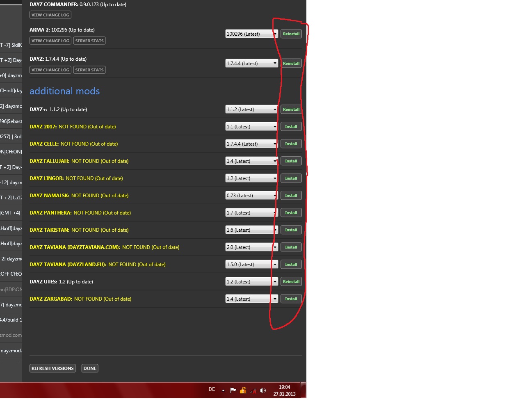
Task: Install DAYZ 2017 mod
Action: pyautogui.click(x=291, y=127)
